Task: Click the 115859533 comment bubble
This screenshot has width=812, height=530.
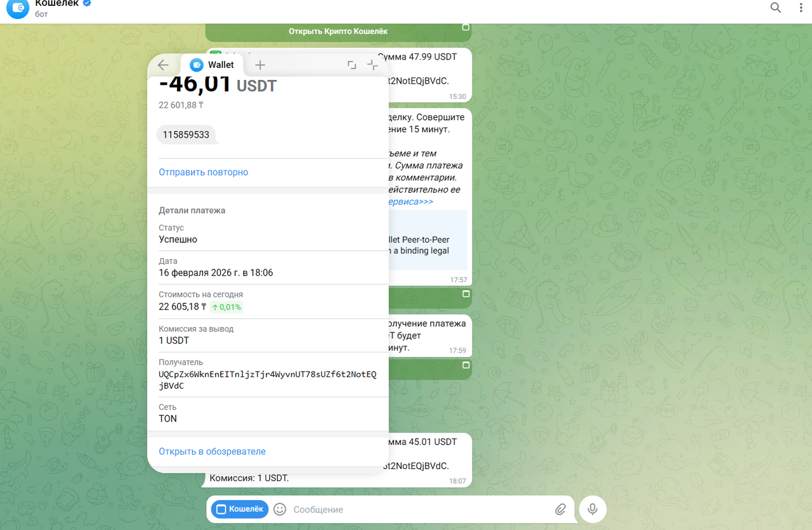Action: pos(187,134)
